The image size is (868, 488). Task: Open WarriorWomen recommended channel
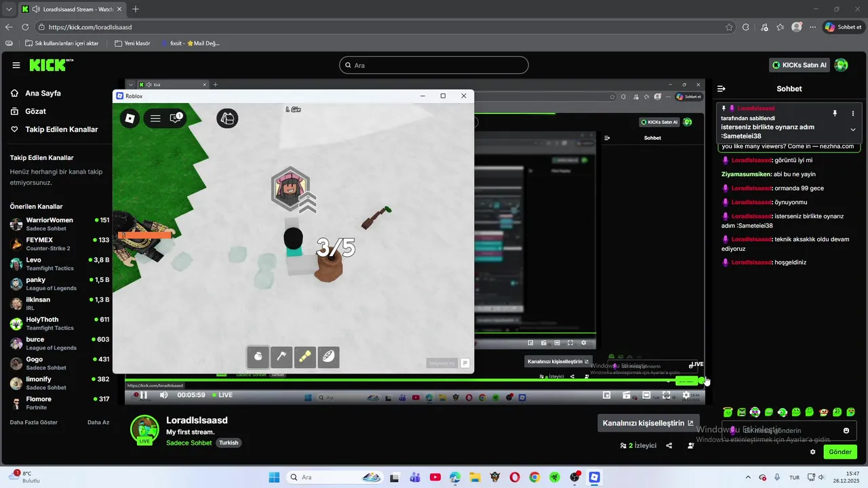click(60, 224)
